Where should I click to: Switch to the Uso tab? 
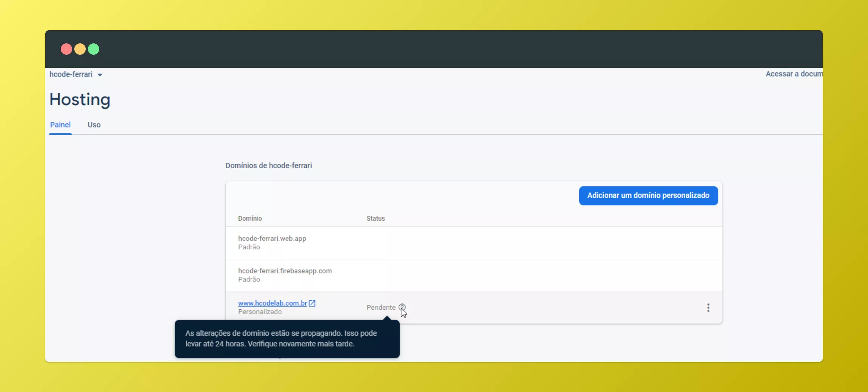click(x=94, y=125)
